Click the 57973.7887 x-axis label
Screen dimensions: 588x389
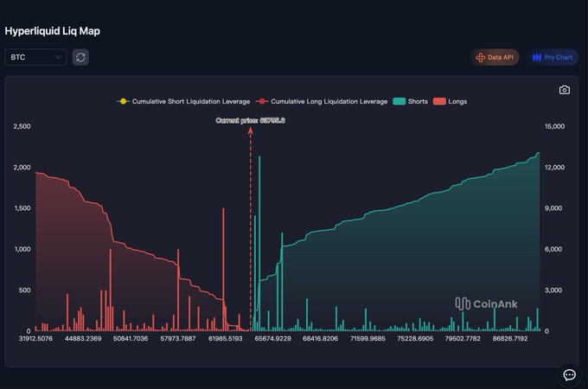(178, 338)
